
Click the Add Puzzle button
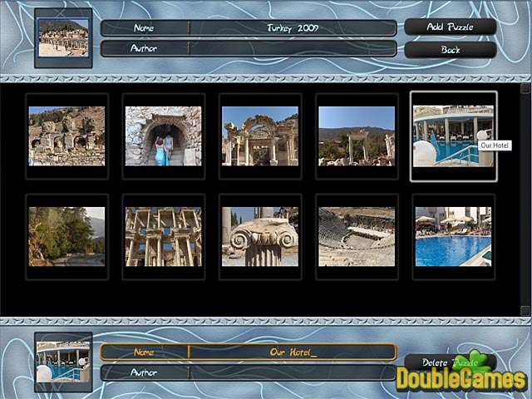coord(450,27)
